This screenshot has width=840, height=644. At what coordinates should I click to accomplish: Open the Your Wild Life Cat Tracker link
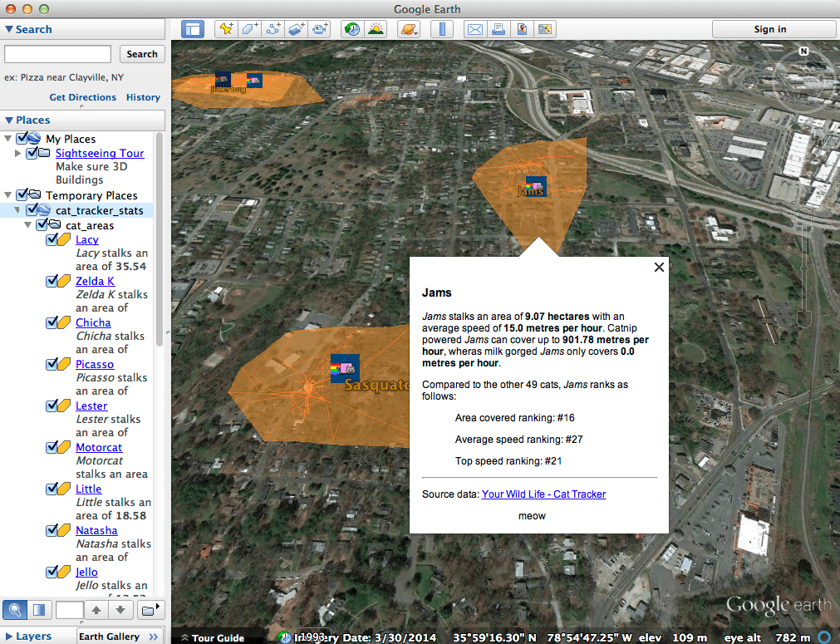tap(543, 494)
